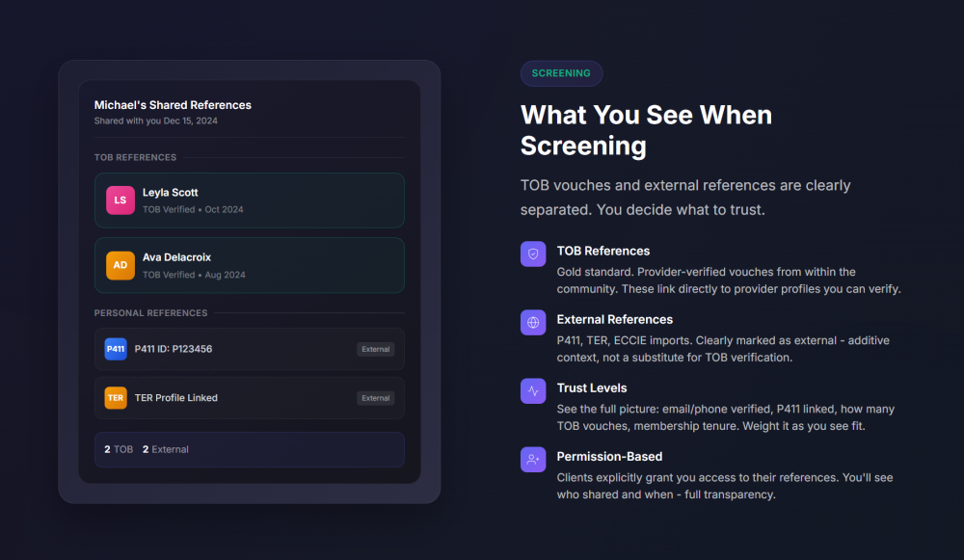Click the 2 External count in summary bar
This screenshot has height=560, width=964.
tap(166, 449)
